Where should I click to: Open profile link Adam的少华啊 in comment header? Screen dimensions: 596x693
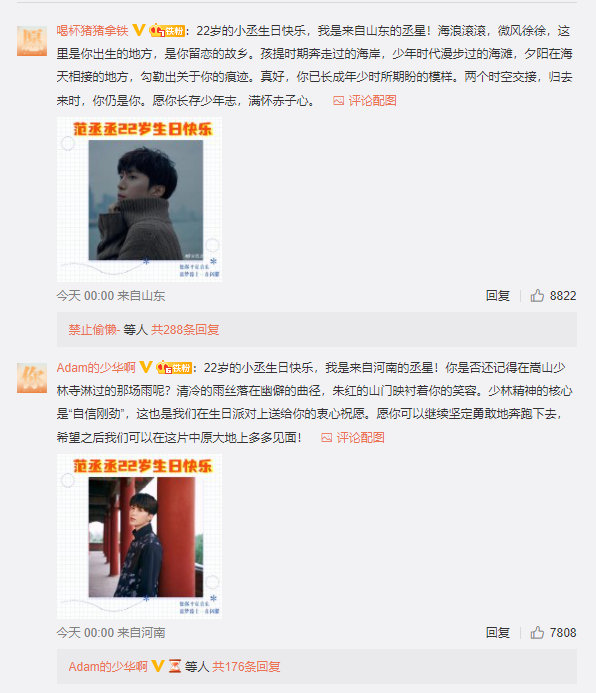(x=96, y=367)
